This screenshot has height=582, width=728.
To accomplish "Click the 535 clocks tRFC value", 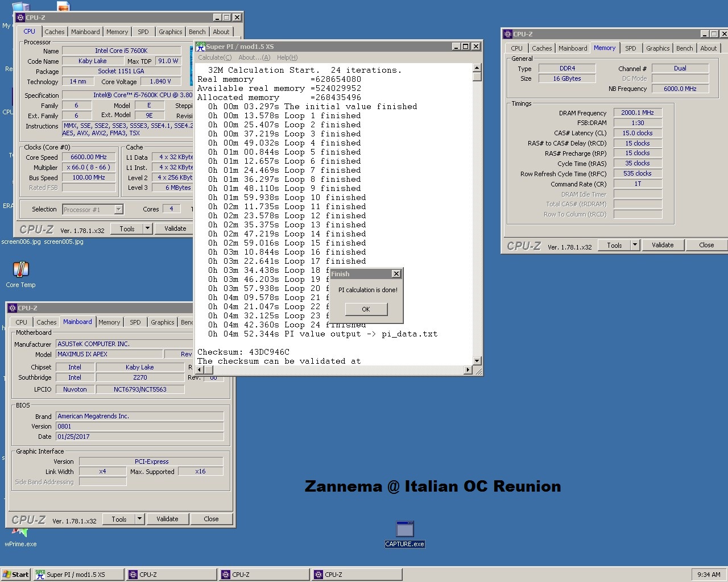I will point(638,173).
